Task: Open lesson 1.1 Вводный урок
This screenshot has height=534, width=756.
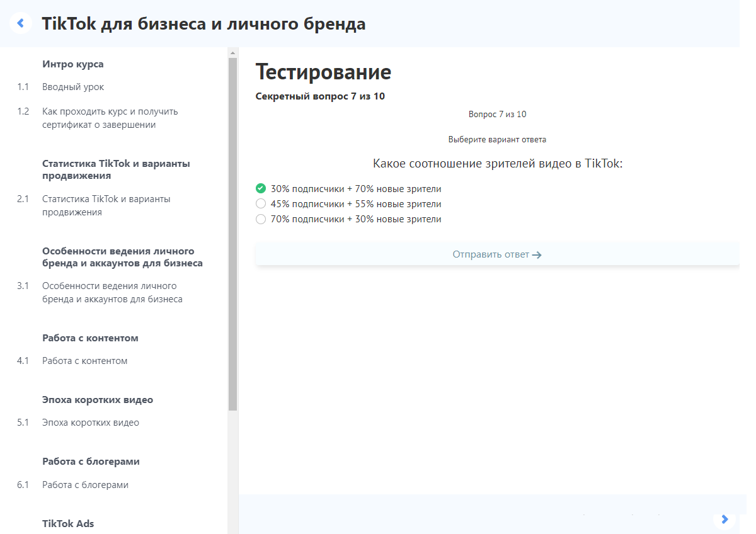Action: tap(73, 87)
